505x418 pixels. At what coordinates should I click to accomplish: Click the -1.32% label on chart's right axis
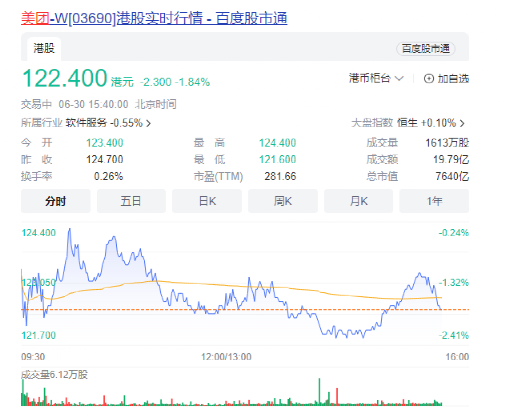click(x=454, y=283)
